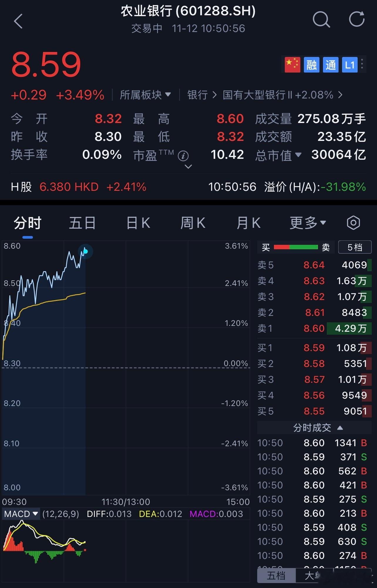Select the 买3 8.57 order row
377x588 pixels.
coord(314,380)
